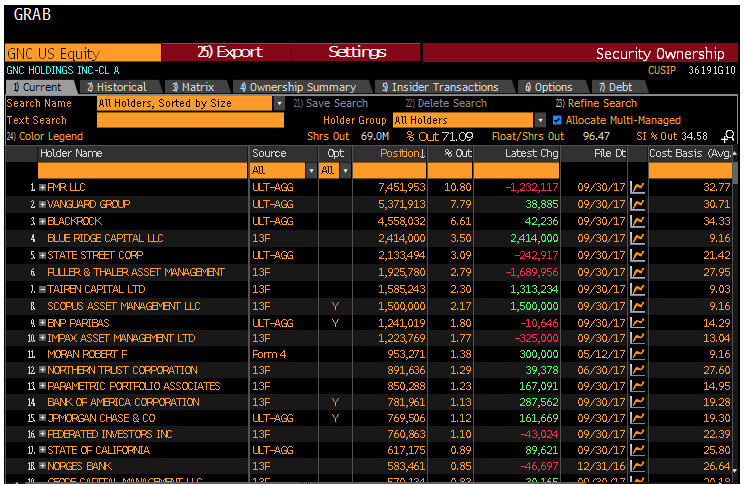744x484 pixels.
Task: Select the Fuller & Thaler Asset Management name
Action: pos(136,272)
